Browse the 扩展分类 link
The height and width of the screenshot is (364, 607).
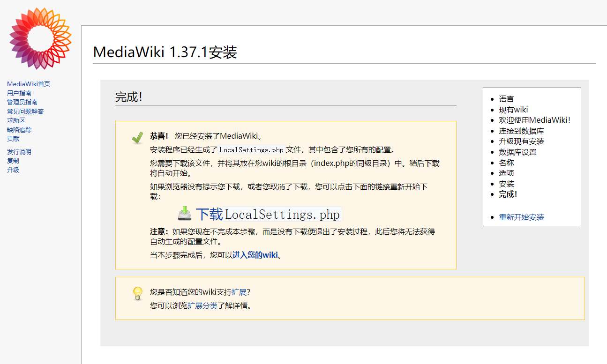point(203,306)
